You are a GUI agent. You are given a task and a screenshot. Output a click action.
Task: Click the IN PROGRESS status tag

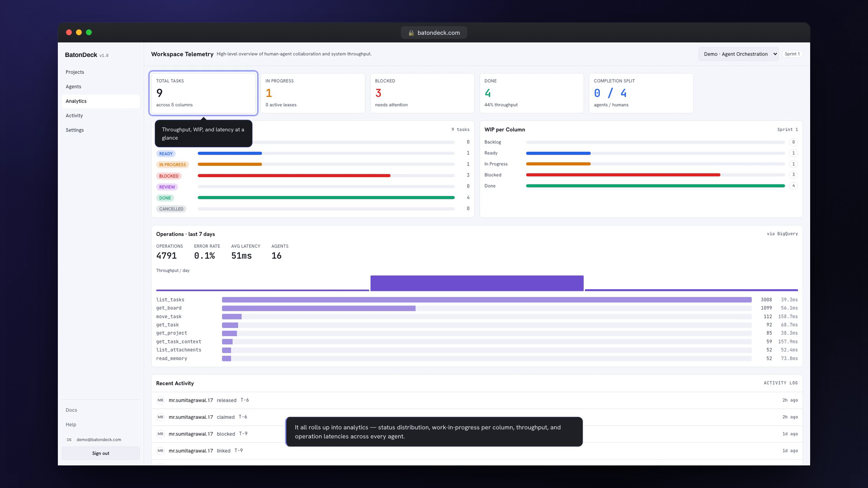[172, 165]
